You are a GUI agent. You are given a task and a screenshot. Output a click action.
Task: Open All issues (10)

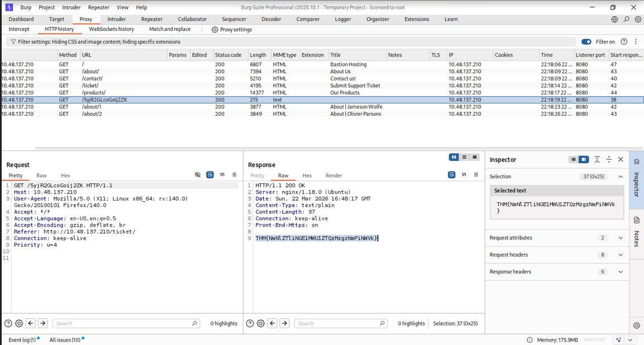click(x=65, y=339)
